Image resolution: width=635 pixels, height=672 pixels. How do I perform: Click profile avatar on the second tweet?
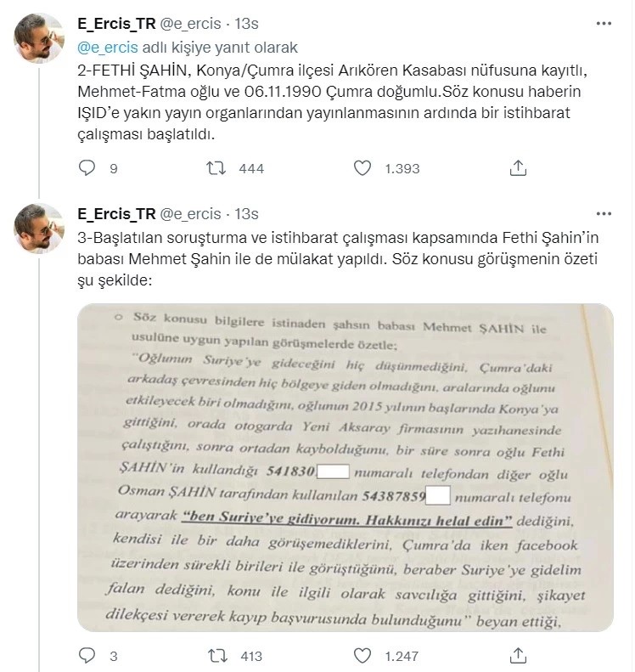pos(39,229)
